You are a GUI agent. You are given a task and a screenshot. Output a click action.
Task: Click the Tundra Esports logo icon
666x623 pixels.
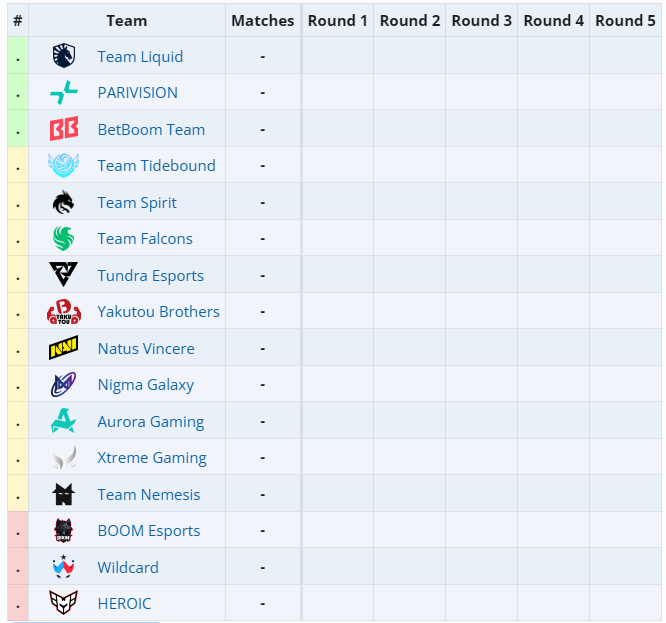coord(64,275)
